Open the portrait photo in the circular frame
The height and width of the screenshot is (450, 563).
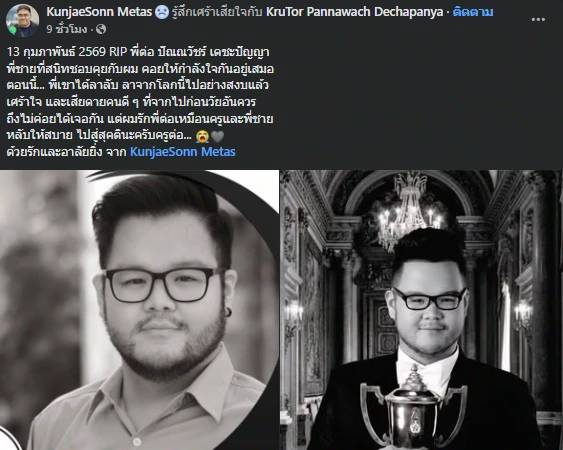[139, 310]
